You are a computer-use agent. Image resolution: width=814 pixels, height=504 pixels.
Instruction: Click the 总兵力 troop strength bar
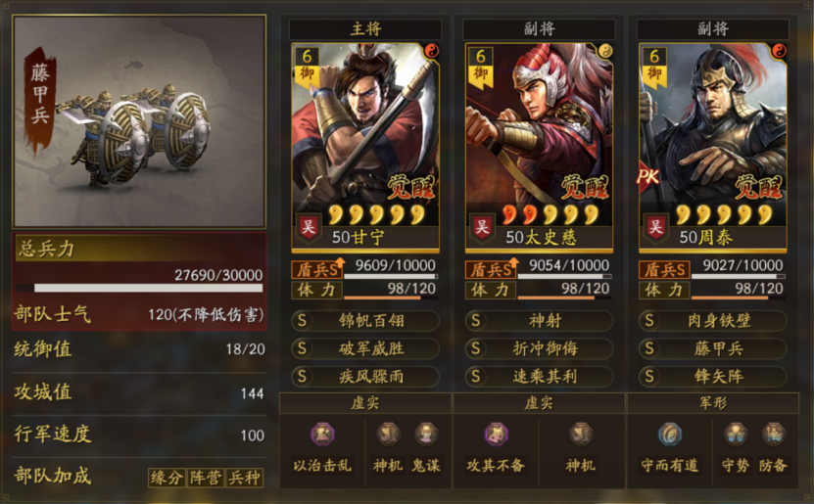click(139, 288)
